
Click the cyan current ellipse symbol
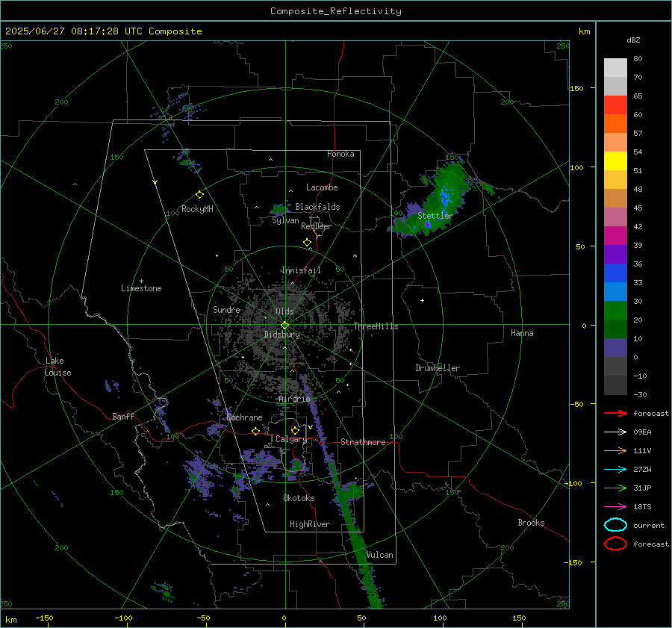click(x=615, y=525)
